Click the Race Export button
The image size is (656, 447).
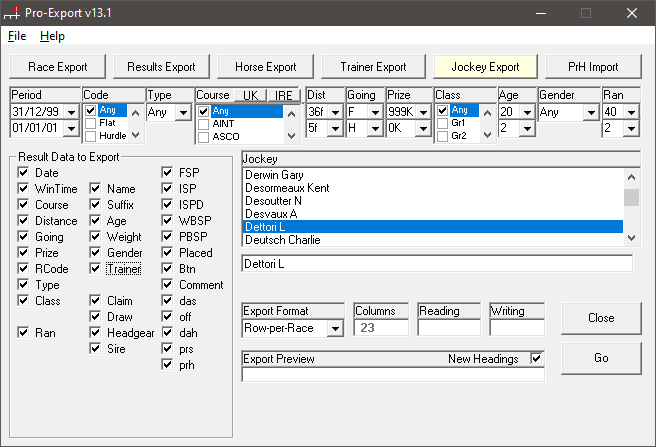(58, 67)
